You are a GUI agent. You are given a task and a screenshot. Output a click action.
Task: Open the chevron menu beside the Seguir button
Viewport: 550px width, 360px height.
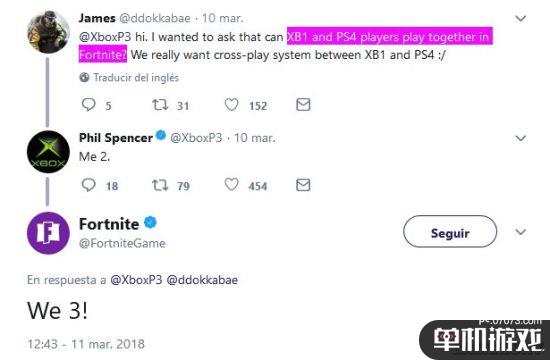point(521,232)
